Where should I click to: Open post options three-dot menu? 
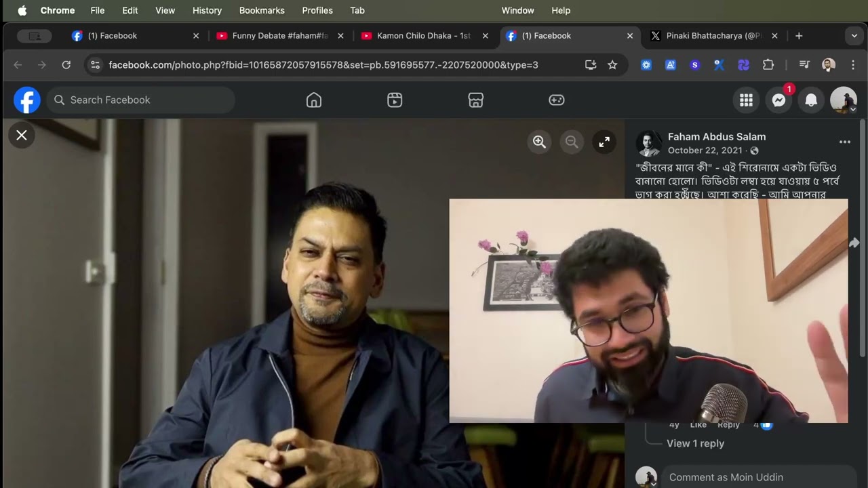tap(845, 142)
